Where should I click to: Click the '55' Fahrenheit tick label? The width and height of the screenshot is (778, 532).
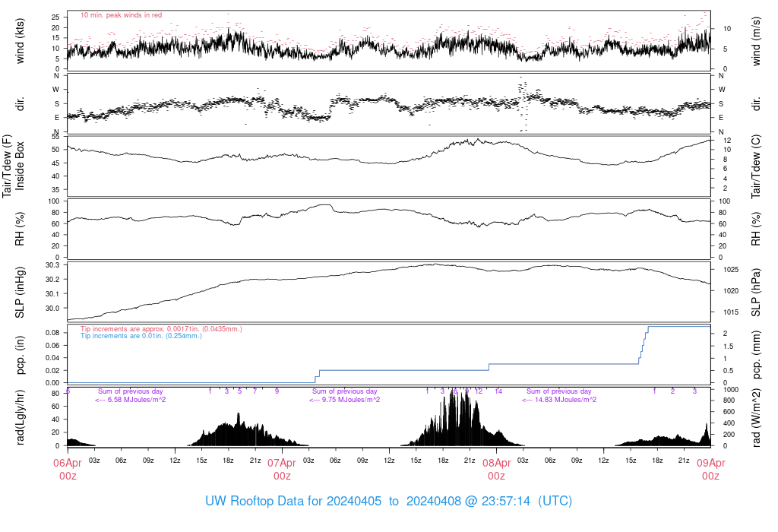pos(55,137)
